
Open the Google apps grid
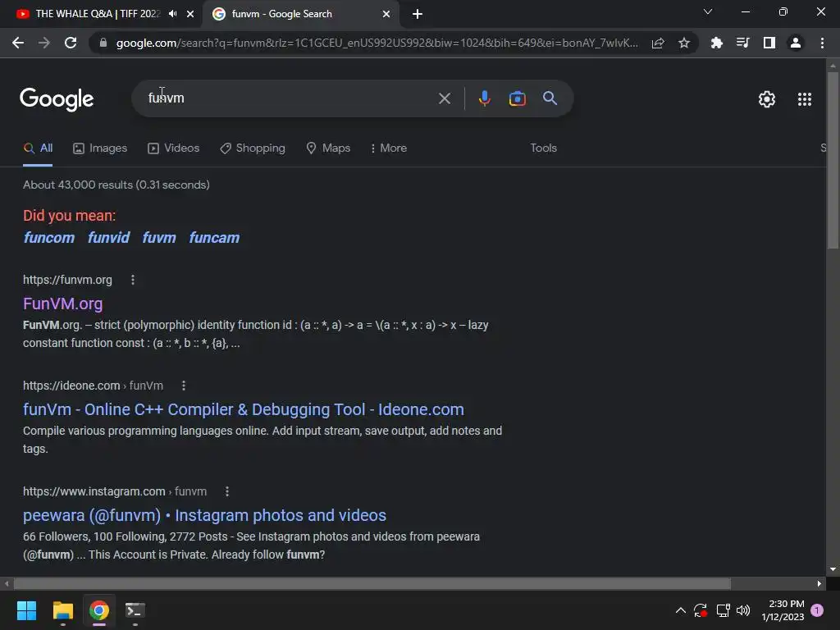click(804, 99)
